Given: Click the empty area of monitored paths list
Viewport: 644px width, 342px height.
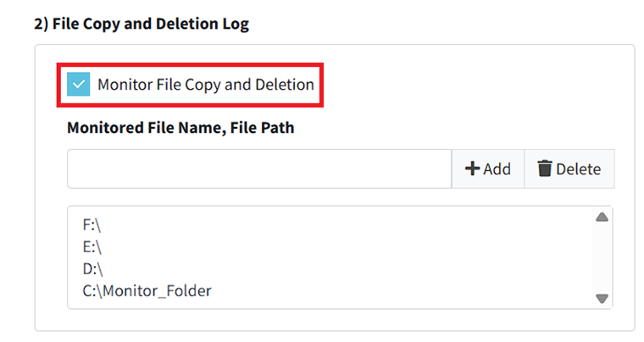Looking at the screenshot, I should click(x=381, y=254).
